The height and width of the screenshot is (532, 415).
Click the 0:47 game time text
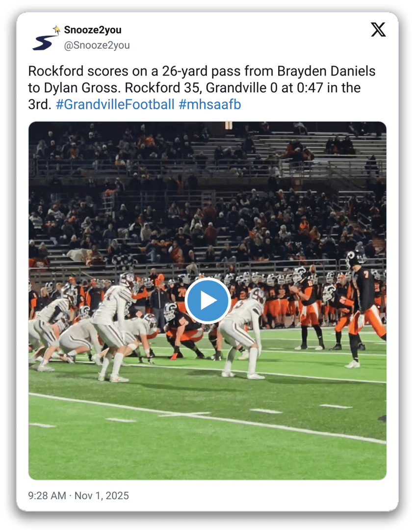[310, 88]
